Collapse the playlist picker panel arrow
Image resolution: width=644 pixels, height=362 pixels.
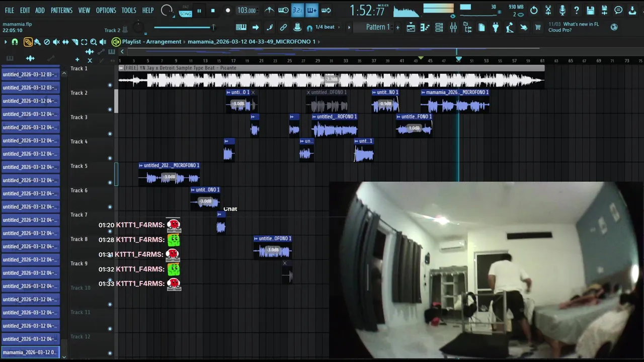coord(122,51)
